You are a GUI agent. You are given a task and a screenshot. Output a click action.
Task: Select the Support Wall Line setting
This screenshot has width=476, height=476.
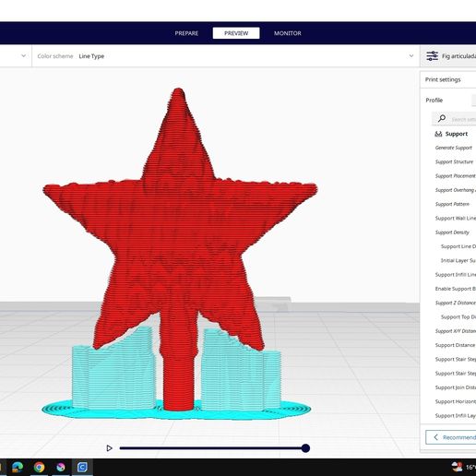[456, 219]
